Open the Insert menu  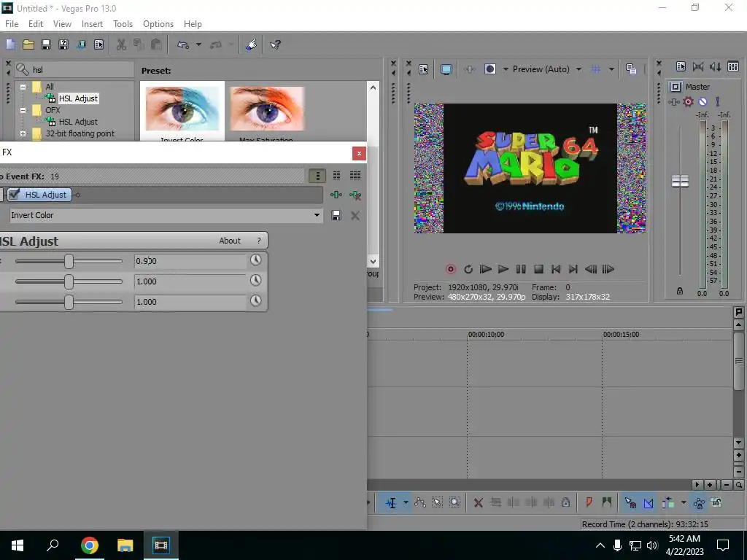coord(92,24)
